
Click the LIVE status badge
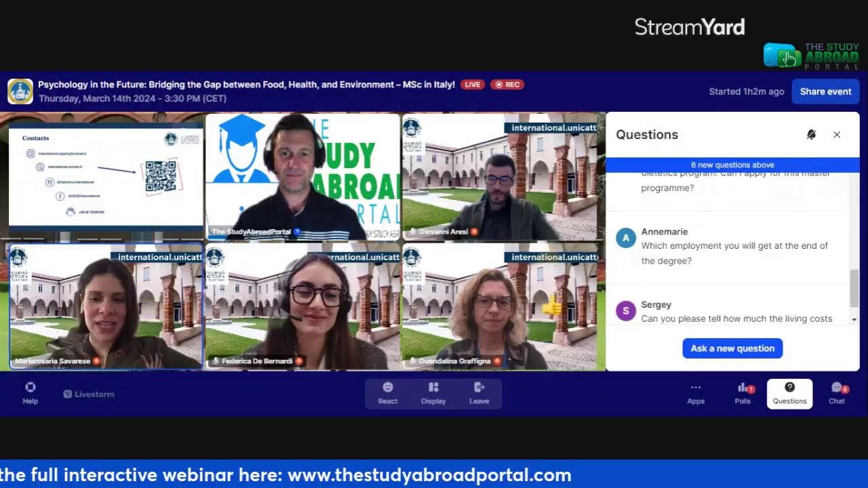472,85
